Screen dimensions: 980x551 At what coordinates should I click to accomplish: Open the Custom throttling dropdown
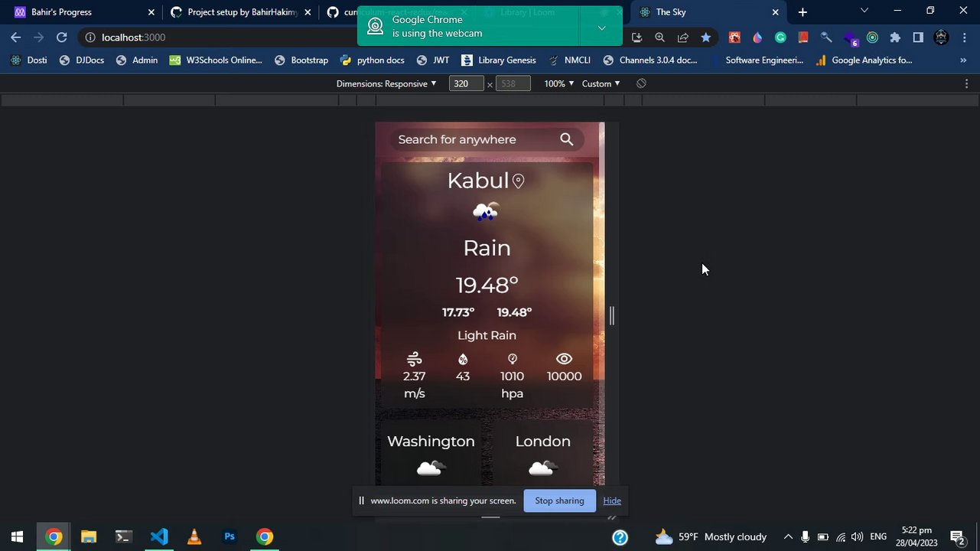[x=601, y=83]
